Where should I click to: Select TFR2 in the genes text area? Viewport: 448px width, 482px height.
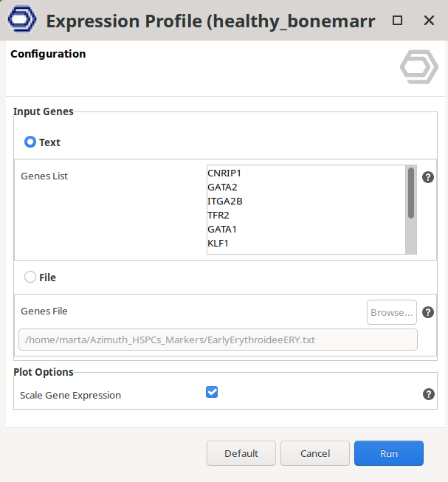[218, 215]
